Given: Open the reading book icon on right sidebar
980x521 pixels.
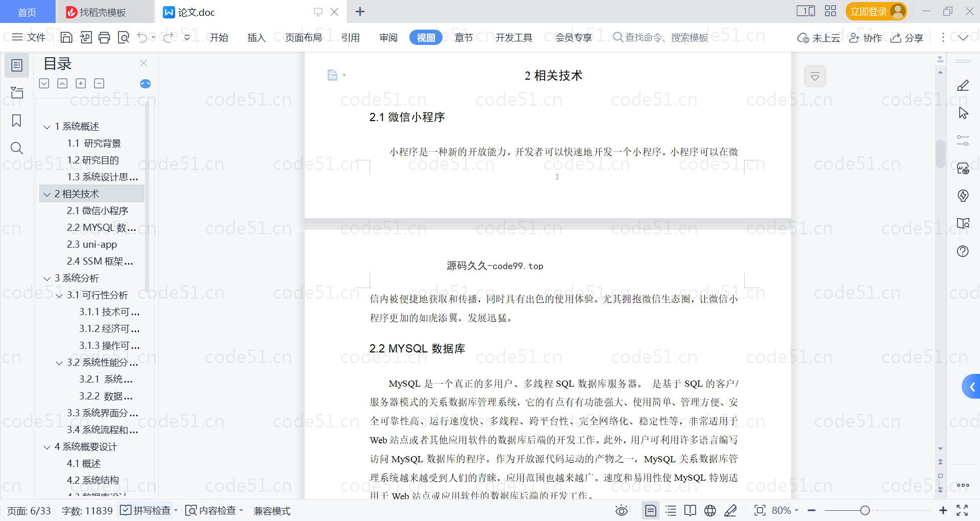Looking at the screenshot, I should [963, 223].
